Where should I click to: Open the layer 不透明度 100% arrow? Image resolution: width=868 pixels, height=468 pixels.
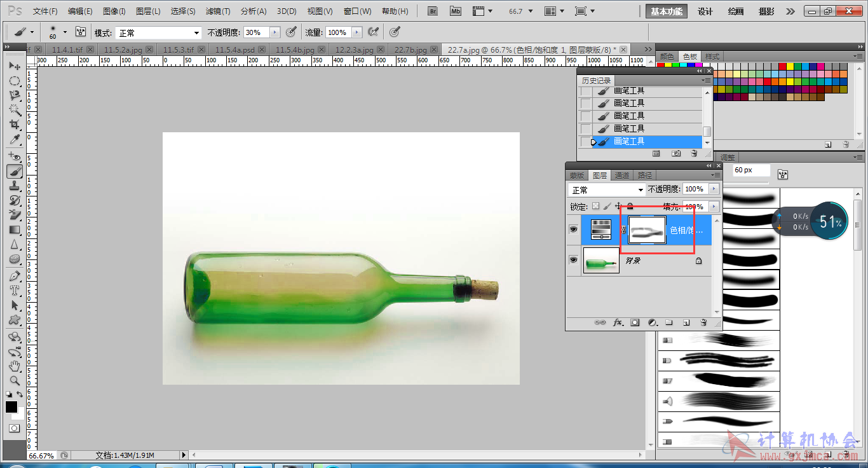[x=714, y=189]
